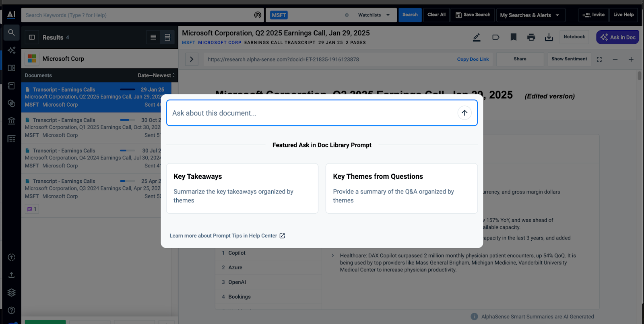The image size is (644, 324).
Task: Open the Oct 30 Q1 2025 transcript
Action: tap(91, 128)
